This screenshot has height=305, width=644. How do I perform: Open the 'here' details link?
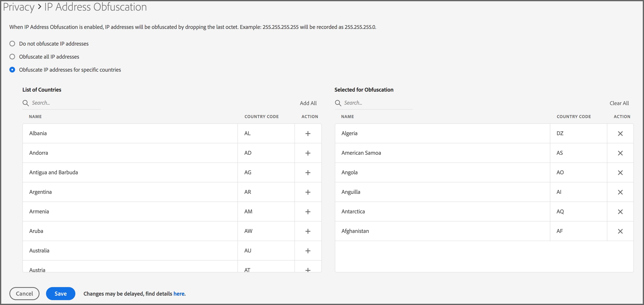pos(179,294)
